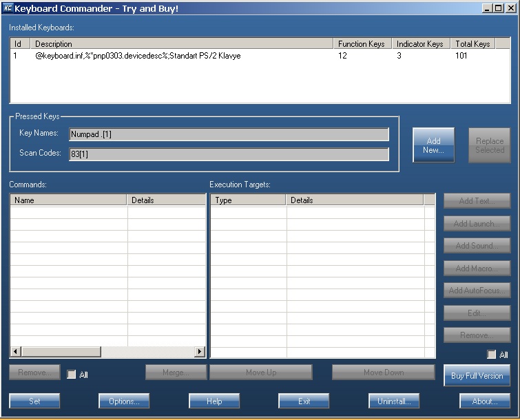This screenshot has height=420, width=520.
Task: Click the Total Keys column header
Action: click(x=473, y=44)
